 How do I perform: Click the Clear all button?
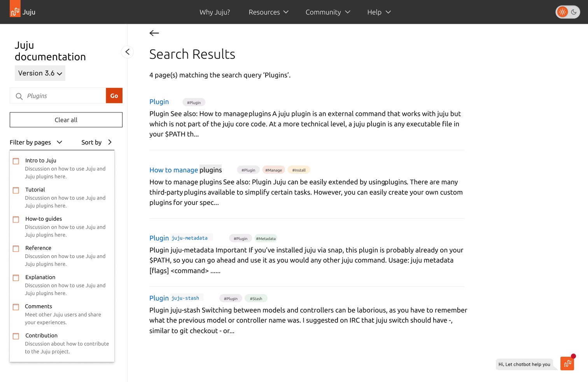click(66, 120)
